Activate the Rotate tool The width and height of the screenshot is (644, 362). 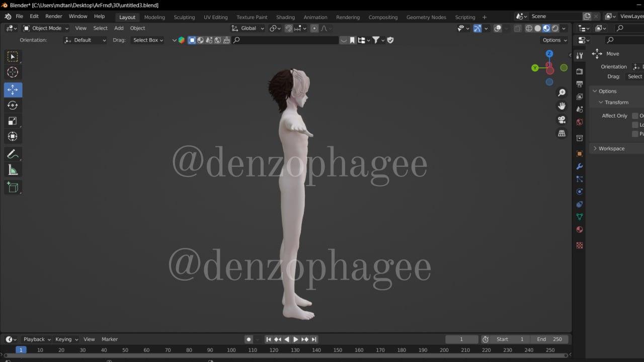pyautogui.click(x=13, y=106)
